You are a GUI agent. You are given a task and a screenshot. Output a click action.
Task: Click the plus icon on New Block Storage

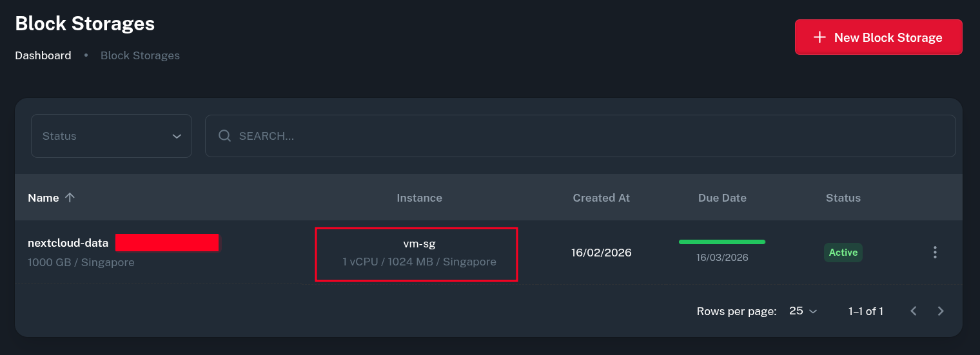[x=819, y=37]
